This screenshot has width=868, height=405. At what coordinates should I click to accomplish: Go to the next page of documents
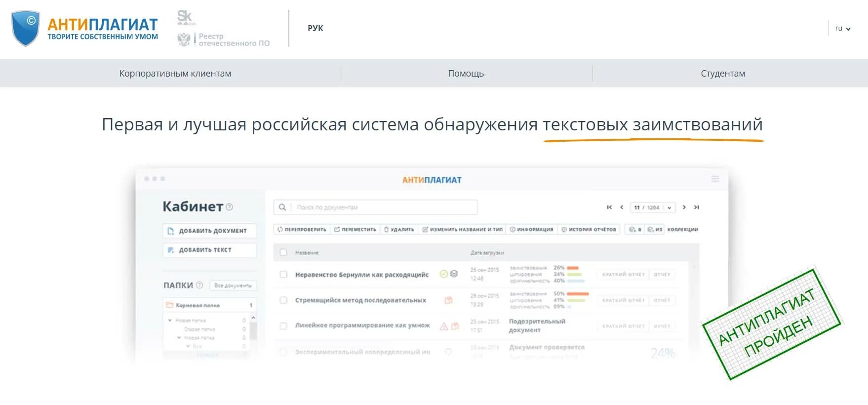tap(684, 207)
